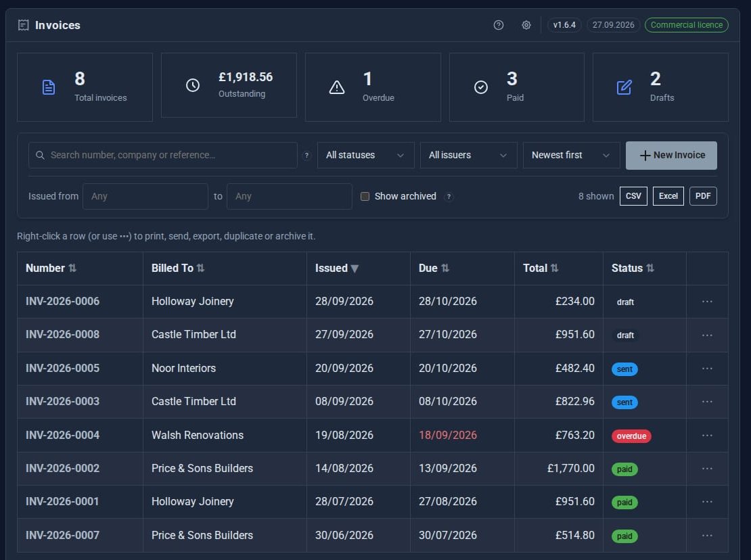Open row actions for INV-2026-0006
Screen dimensions: 751x560
click(707, 302)
